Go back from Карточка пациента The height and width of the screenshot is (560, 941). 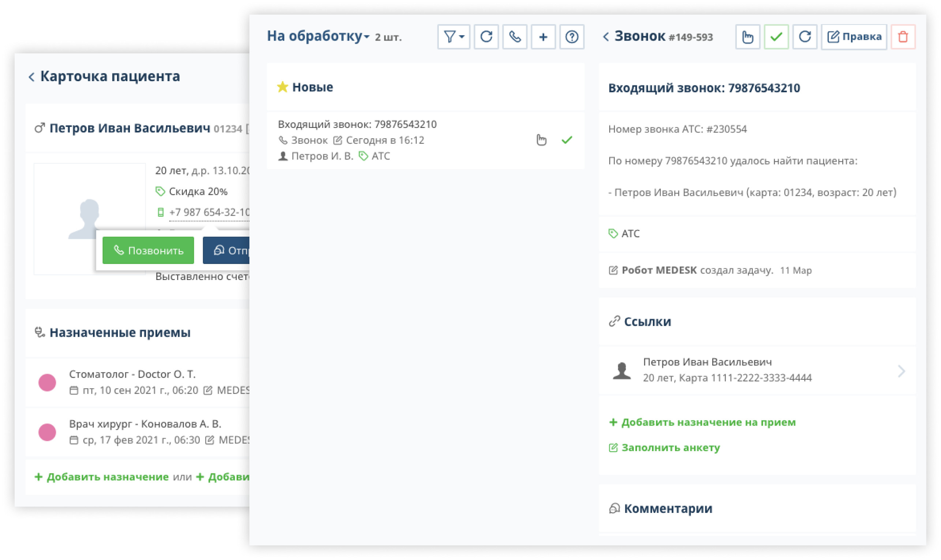tap(31, 77)
